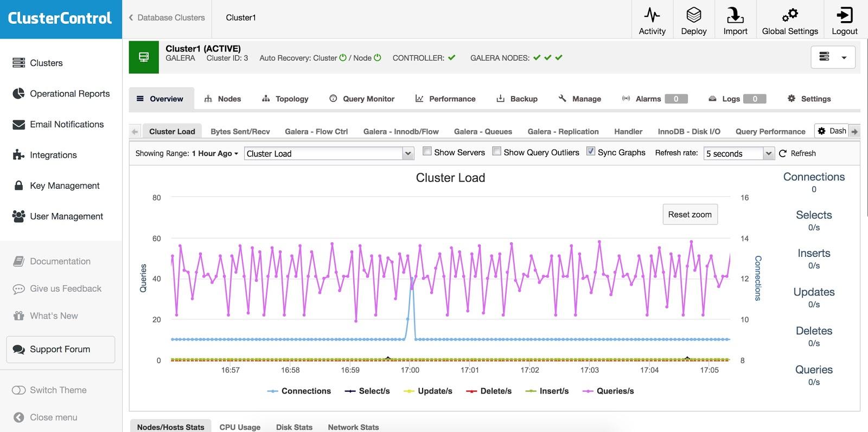Switch to the Topology tab
This screenshot has width=868, height=432.
(x=285, y=99)
